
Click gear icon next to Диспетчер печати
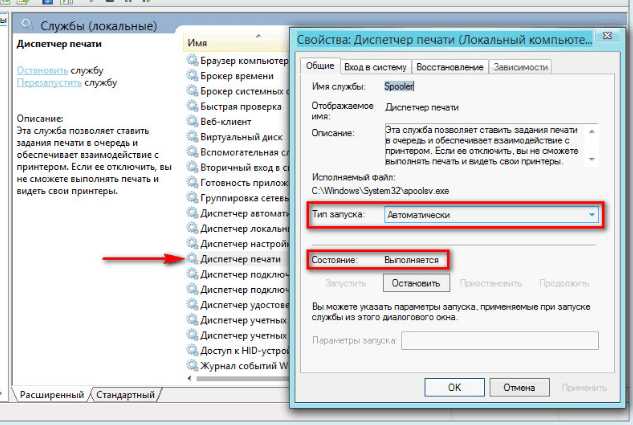193,259
